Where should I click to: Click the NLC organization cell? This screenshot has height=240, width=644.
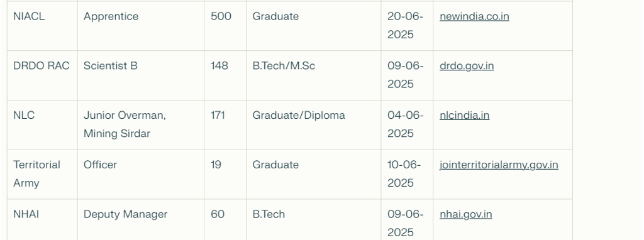point(42,125)
